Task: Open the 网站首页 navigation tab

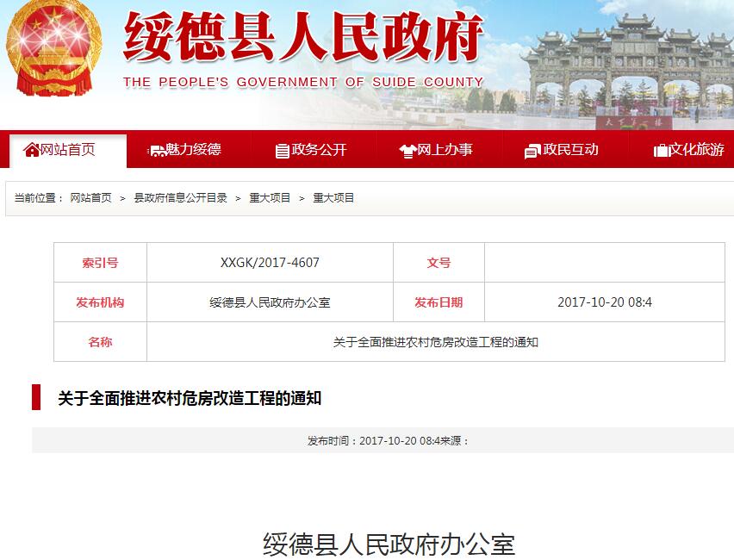Action: point(68,150)
